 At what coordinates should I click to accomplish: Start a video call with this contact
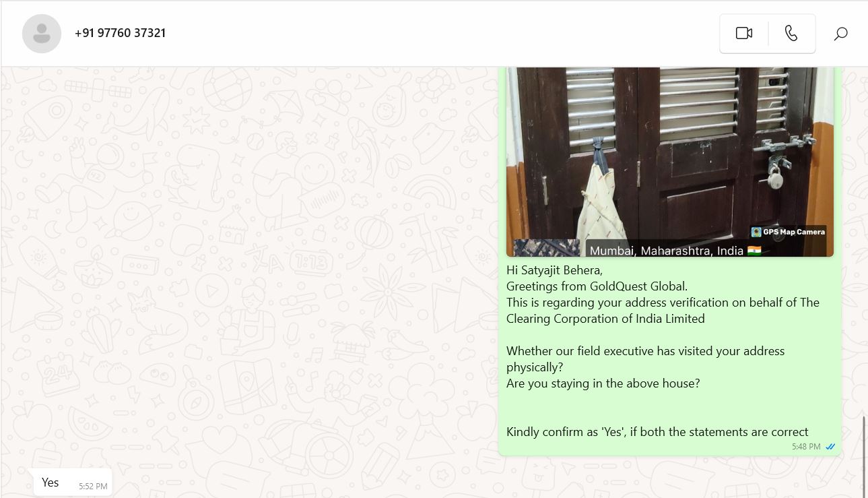[743, 33]
